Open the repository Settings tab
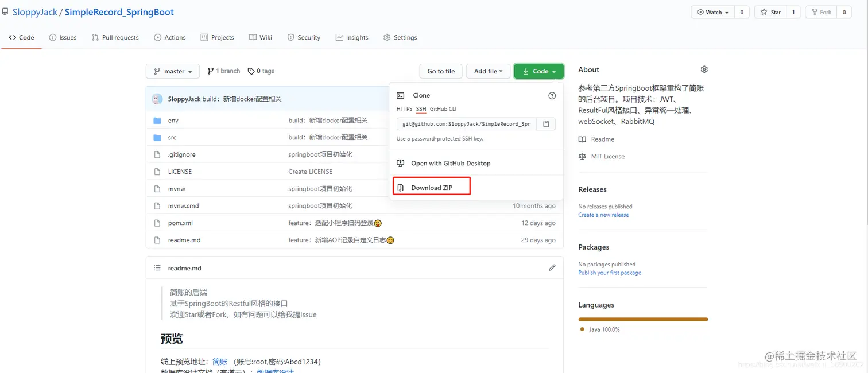The image size is (868, 373). click(400, 38)
